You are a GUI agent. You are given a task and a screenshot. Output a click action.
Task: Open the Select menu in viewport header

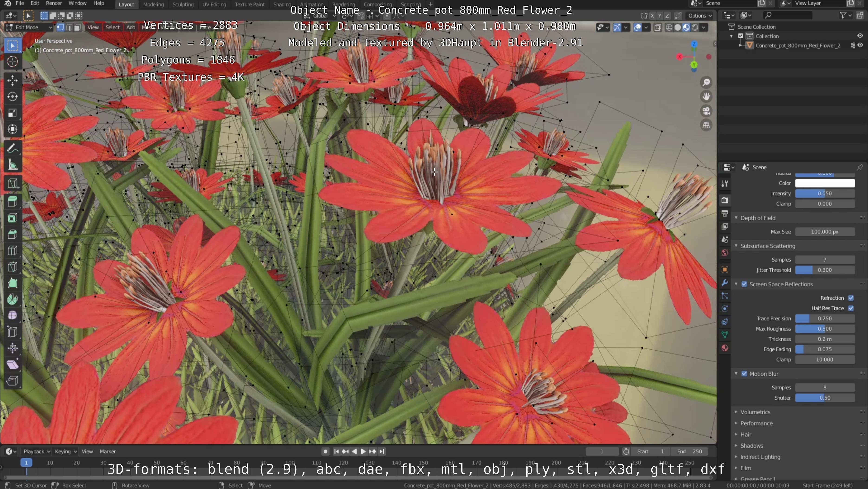click(113, 28)
